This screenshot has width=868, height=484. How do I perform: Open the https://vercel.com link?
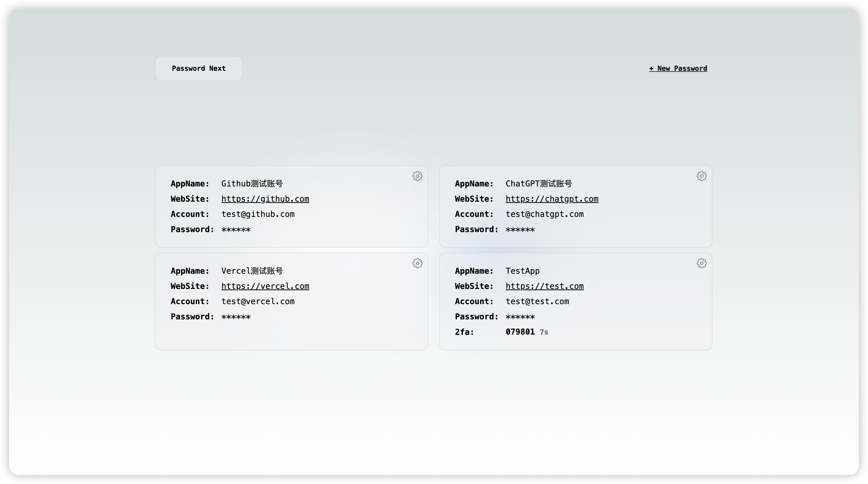point(265,286)
